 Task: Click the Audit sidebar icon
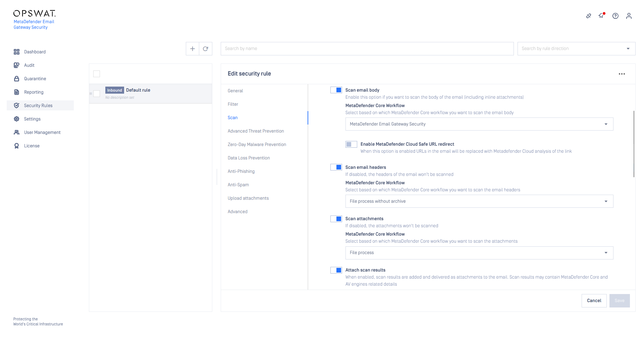(x=16, y=65)
